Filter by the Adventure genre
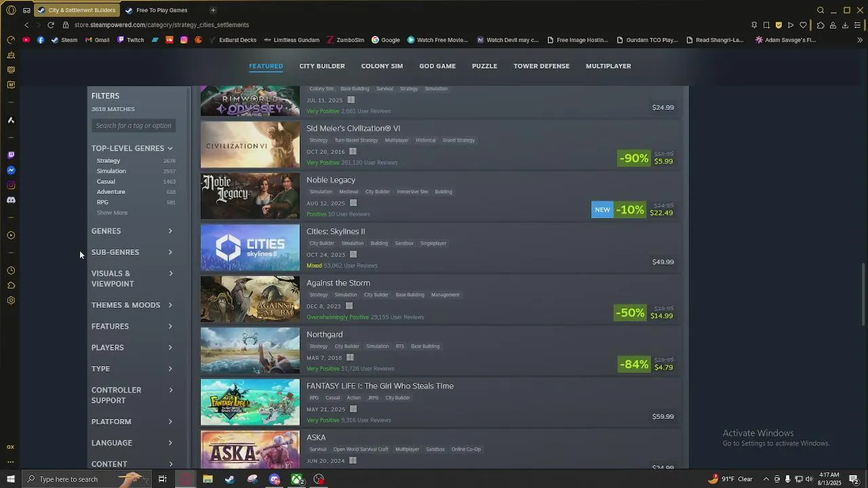Viewport: 868px width, 488px height. tap(111, 192)
